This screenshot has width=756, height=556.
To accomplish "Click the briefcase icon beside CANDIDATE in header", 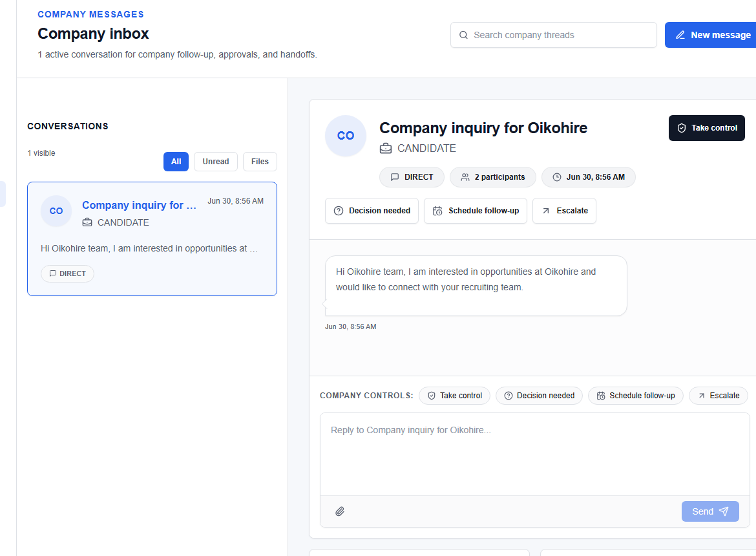I will tap(386, 148).
